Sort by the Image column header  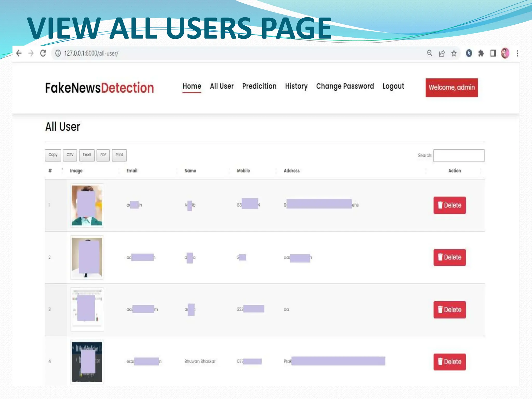[x=76, y=171]
